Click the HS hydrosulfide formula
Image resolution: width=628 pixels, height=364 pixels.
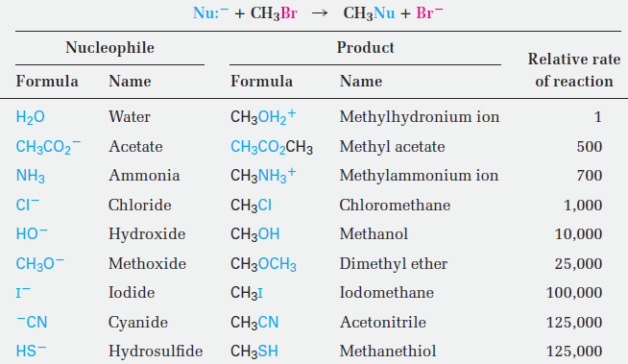(x=31, y=351)
